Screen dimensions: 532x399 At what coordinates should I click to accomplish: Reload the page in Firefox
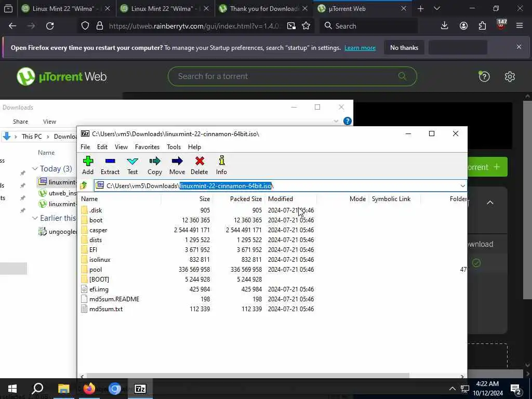click(x=50, y=26)
